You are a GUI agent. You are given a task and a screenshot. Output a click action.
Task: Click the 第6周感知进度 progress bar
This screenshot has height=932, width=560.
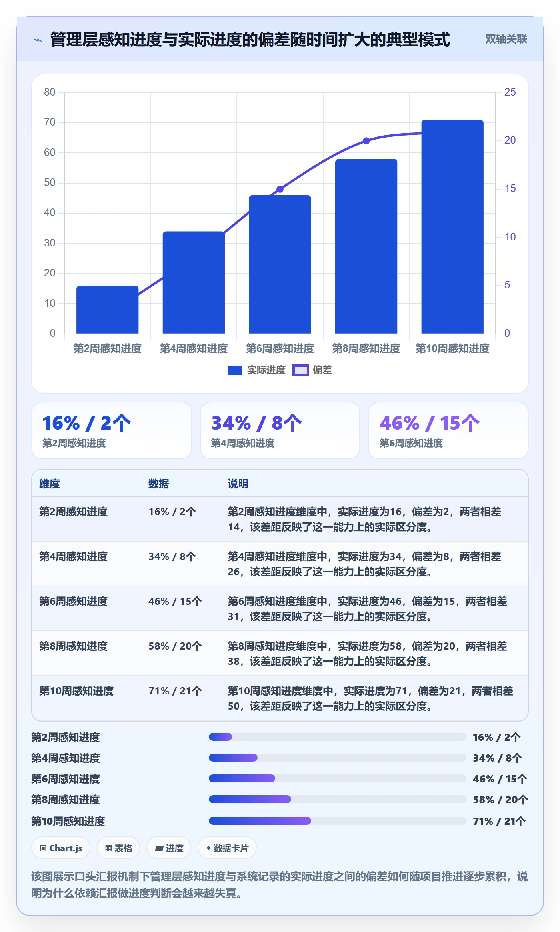(x=337, y=778)
